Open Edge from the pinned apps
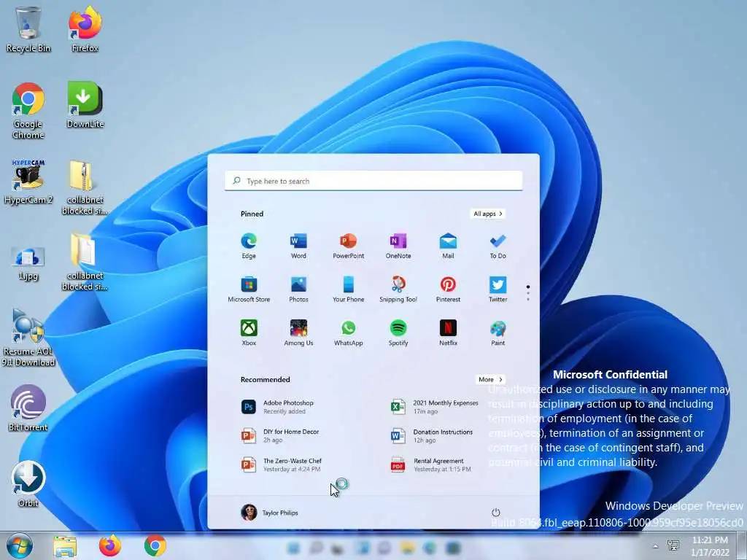This screenshot has width=747, height=560. [249, 246]
